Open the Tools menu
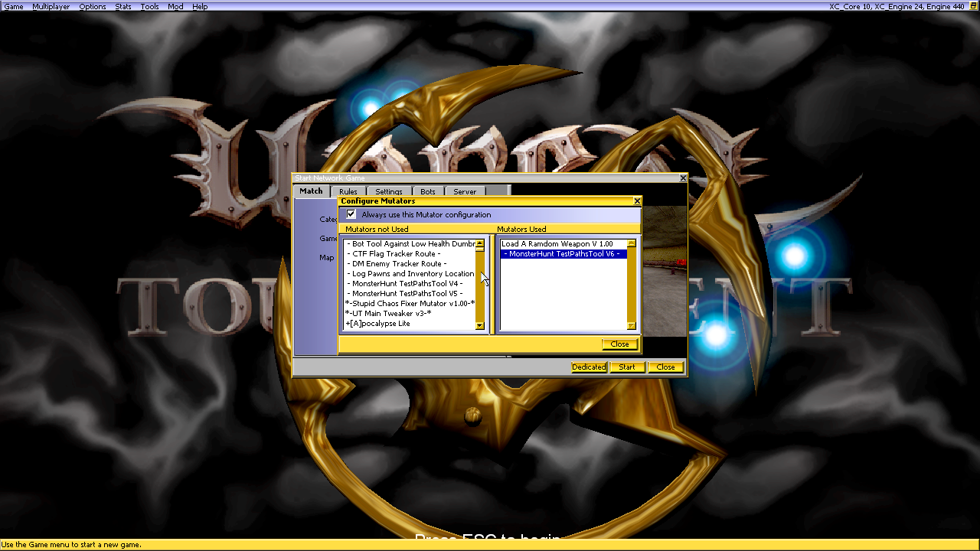Screen dimensions: 980x551 [149, 6]
